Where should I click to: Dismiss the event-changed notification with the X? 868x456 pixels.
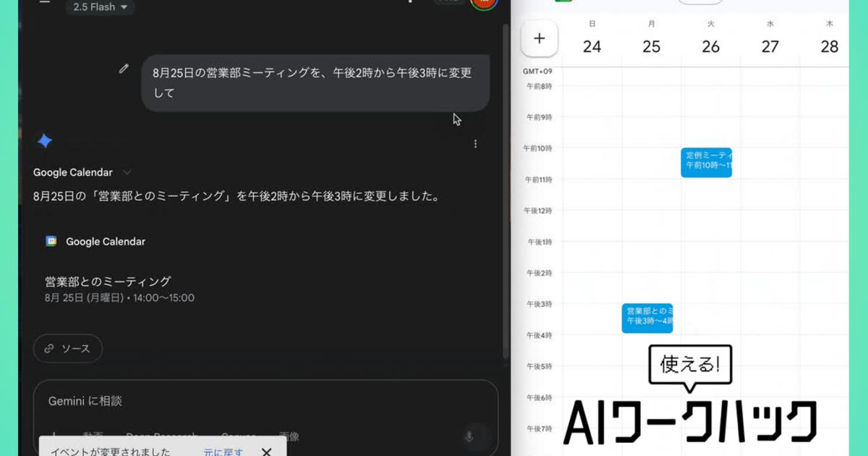tap(267, 451)
